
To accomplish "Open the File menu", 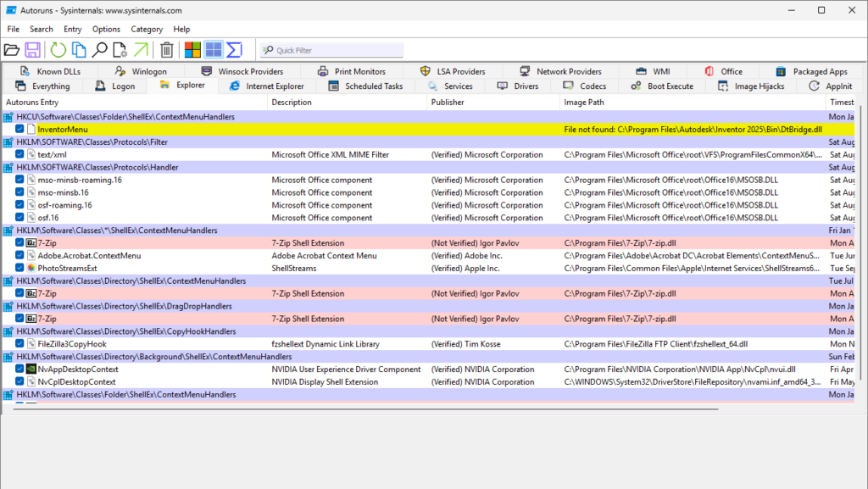I will pos(14,30).
